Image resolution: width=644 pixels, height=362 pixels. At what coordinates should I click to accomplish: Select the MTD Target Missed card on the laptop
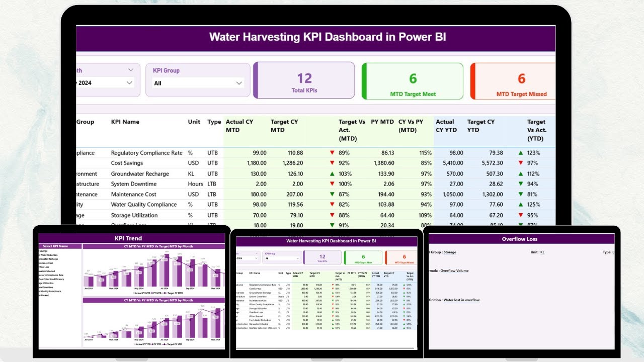[x=513, y=81]
